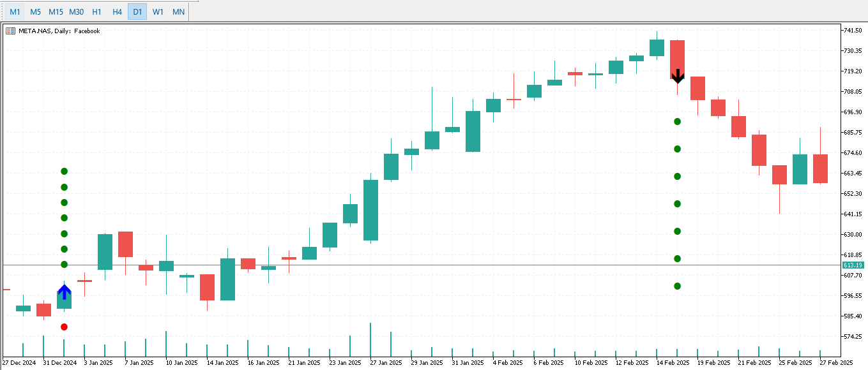Switch chart to M1 timeframe
Image resolution: width=868 pixels, height=370 pixels.
(x=15, y=11)
